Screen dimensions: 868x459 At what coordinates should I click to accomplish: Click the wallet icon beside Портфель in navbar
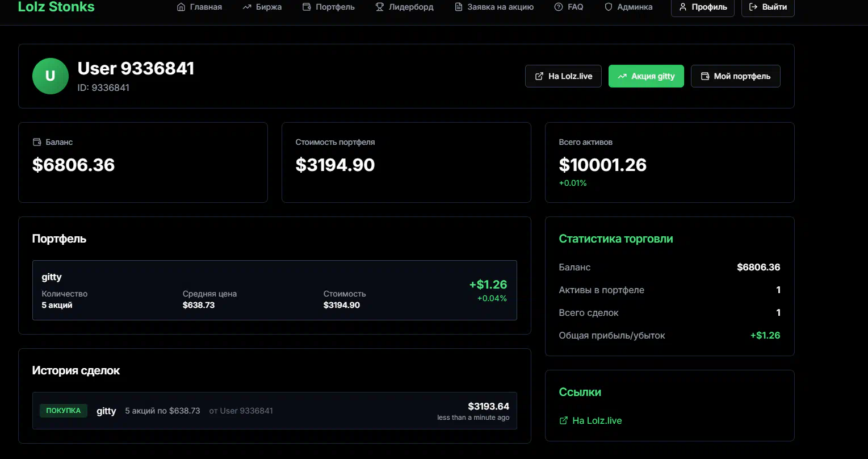click(307, 7)
